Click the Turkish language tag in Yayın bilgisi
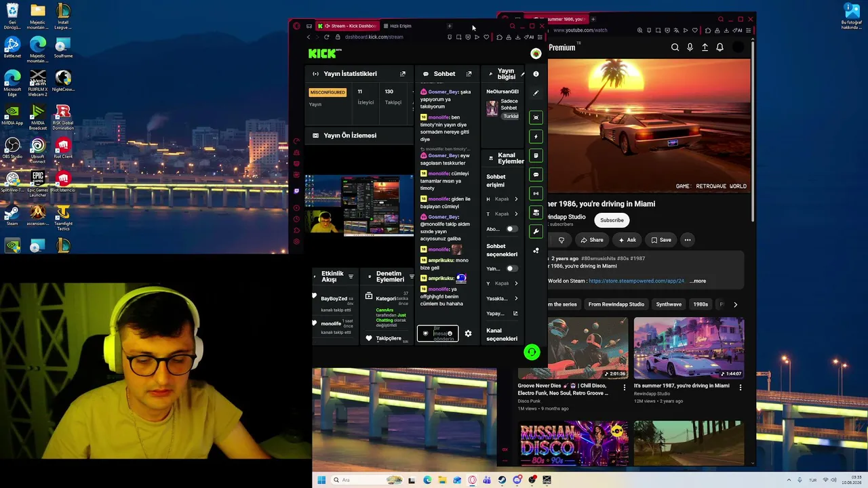Viewport: 868px width, 488px height. pyautogui.click(x=510, y=117)
